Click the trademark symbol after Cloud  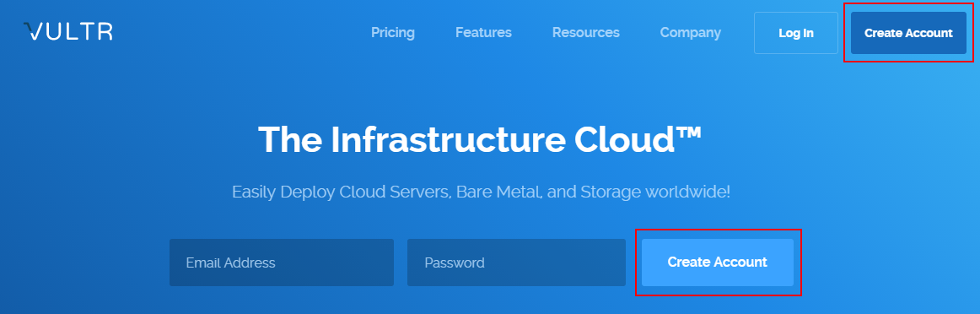pyautogui.click(x=687, y=133)
